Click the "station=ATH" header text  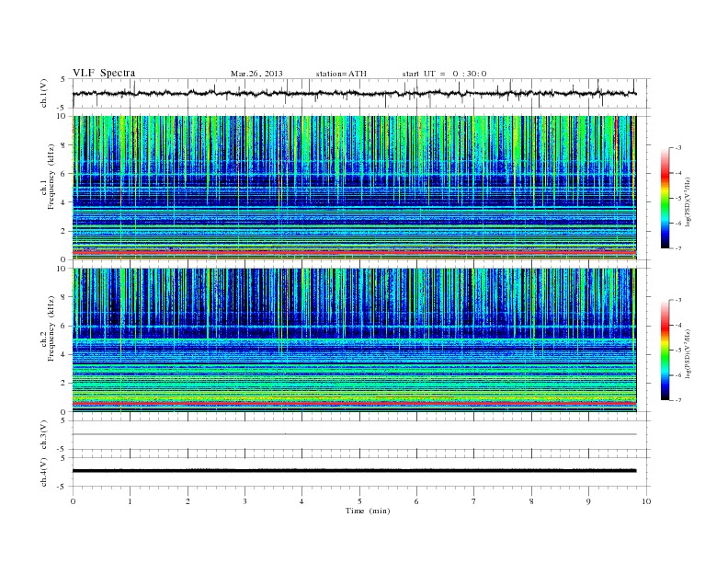pos(341,74)
